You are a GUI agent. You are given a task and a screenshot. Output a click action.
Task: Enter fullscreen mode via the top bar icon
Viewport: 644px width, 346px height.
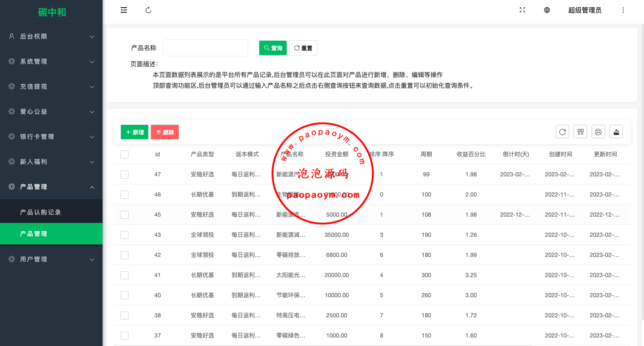tap(522, 10)
